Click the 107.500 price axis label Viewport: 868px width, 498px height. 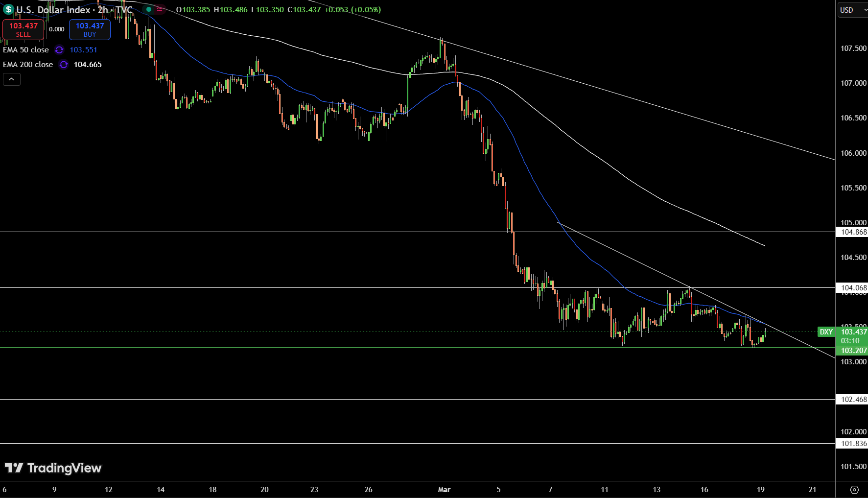click(853, 48)
